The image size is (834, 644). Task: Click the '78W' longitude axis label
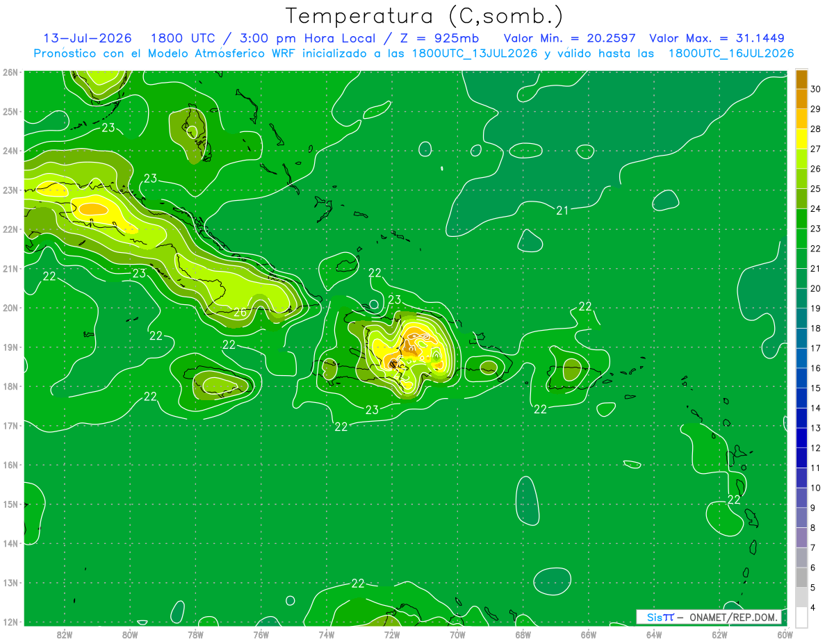pos(195,634)
